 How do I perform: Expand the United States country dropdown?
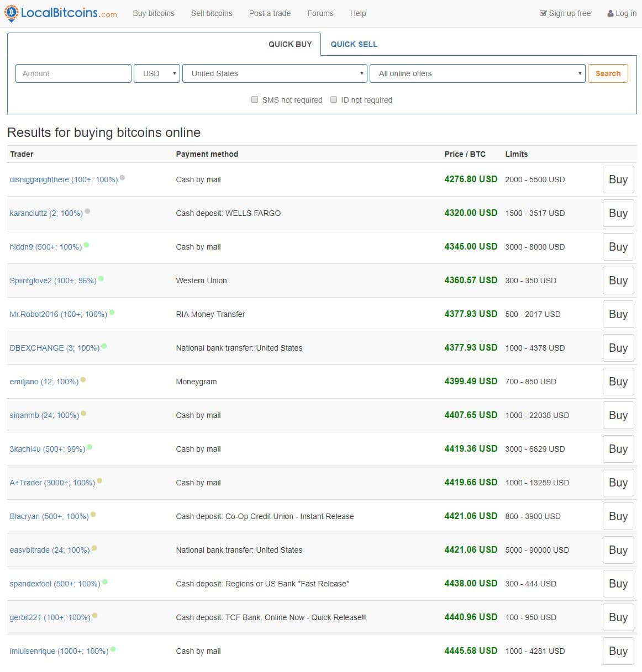275,73
